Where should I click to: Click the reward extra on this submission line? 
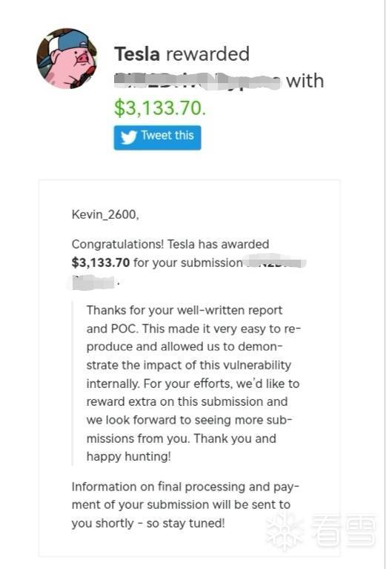(x=187, y=401)
